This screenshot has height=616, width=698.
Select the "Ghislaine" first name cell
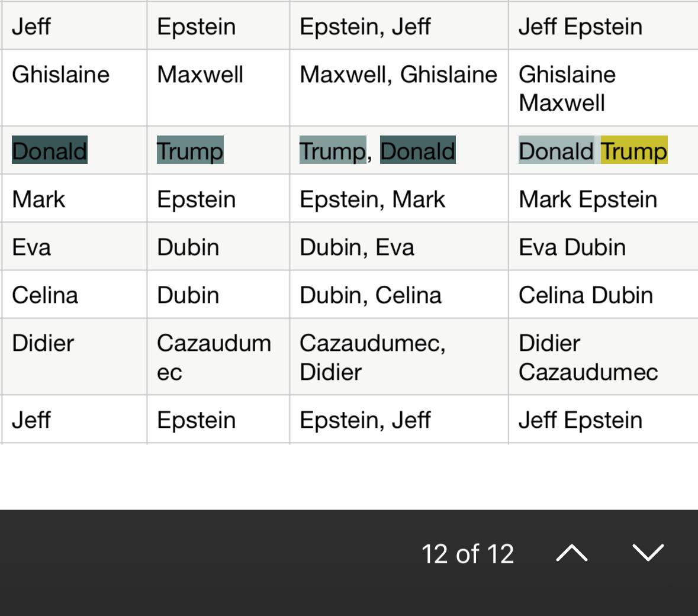pos(61,75)
